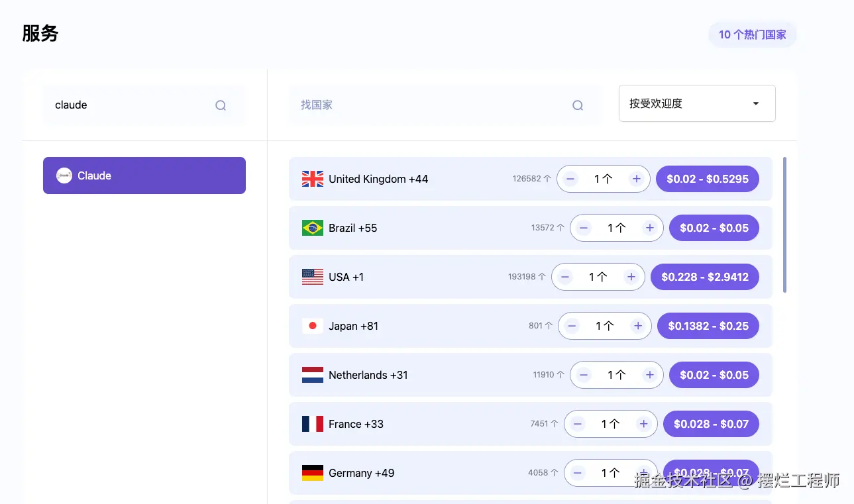Decrease quantity for United Kingdom +44
Screen dimensions: 854x504
click(x=570, y=179)
